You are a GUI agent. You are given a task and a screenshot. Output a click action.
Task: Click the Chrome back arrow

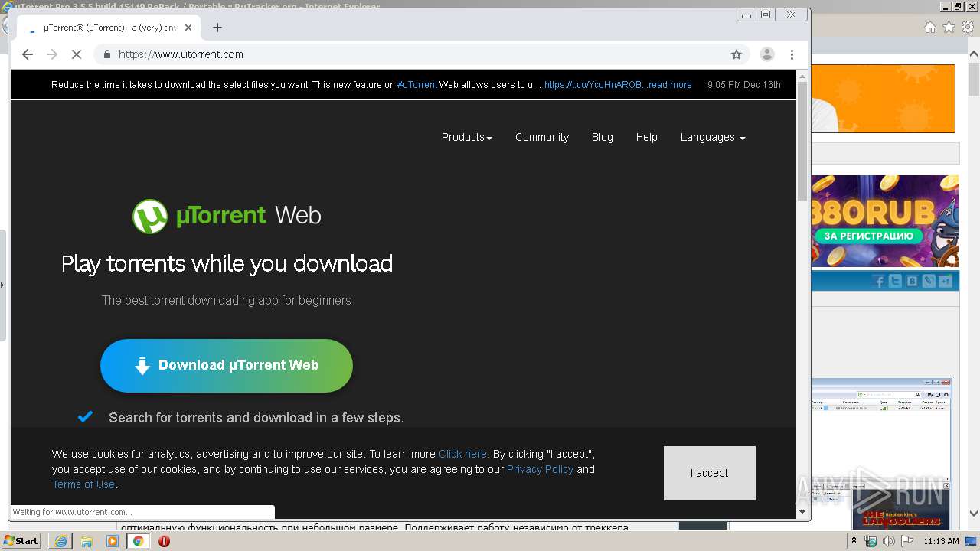[28, 54]
